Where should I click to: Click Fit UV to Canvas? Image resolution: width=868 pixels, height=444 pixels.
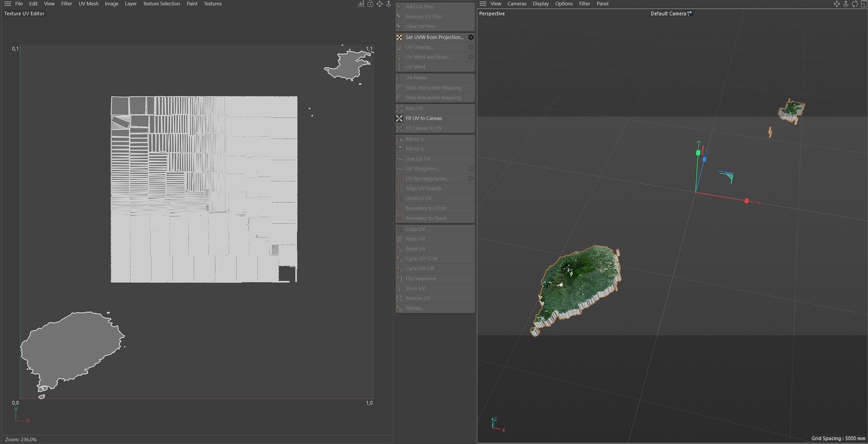pos(435,118)
